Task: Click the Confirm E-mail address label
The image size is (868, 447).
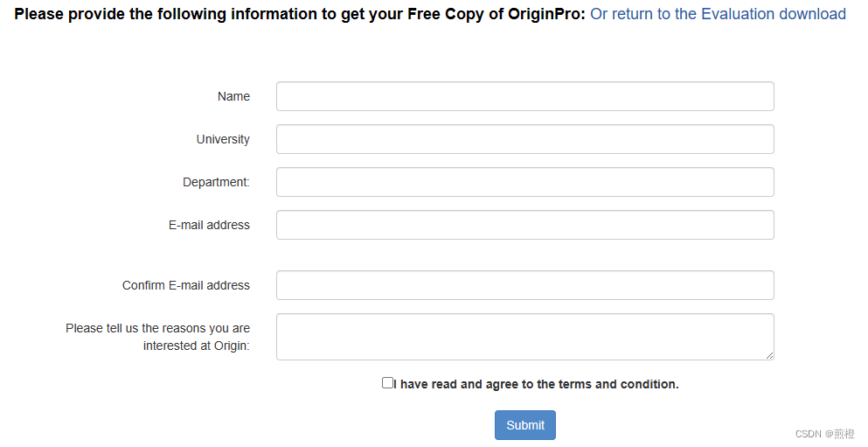Action: (186, 285)
